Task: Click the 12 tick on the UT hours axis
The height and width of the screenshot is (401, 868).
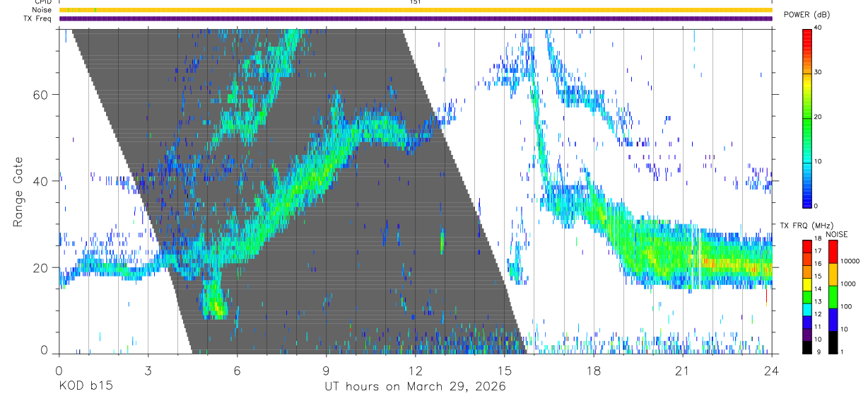Action: [416, 370]
